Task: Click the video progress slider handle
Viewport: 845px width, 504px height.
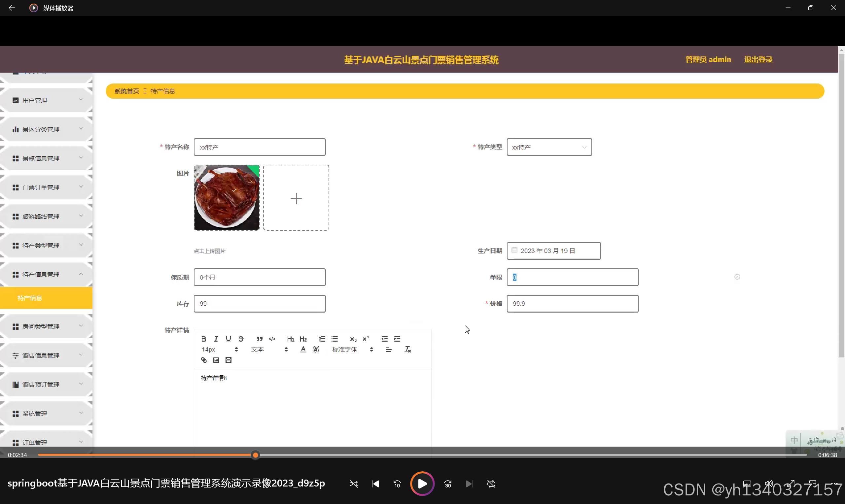Action: 256,455
